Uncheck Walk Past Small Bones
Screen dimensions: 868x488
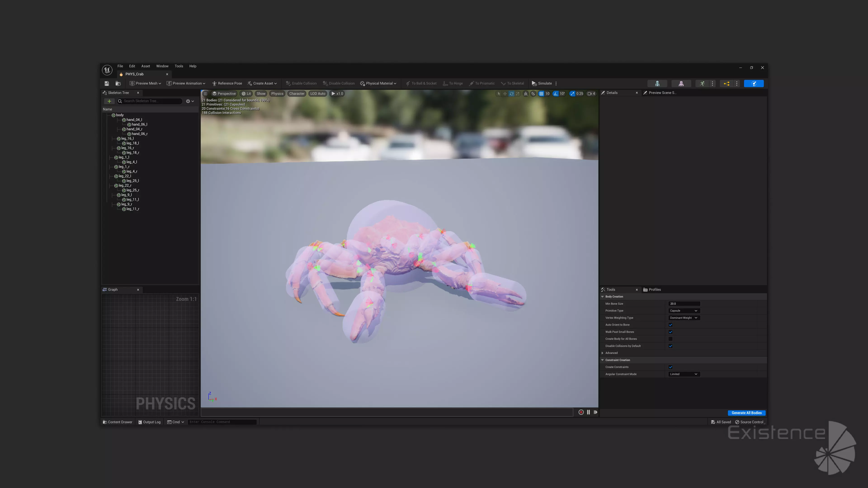[x=670, y=332]
